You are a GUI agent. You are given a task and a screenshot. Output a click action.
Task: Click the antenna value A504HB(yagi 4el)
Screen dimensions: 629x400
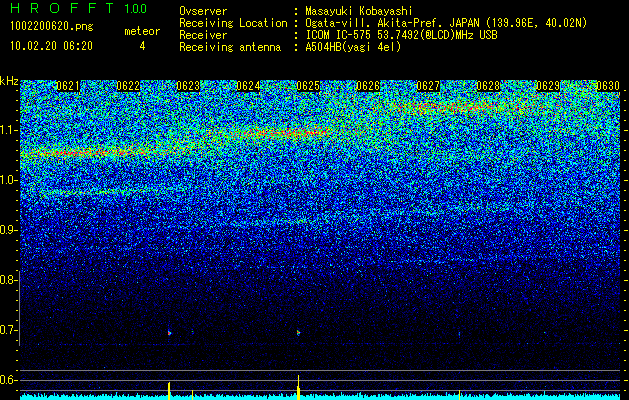click(x=353, y=47)
